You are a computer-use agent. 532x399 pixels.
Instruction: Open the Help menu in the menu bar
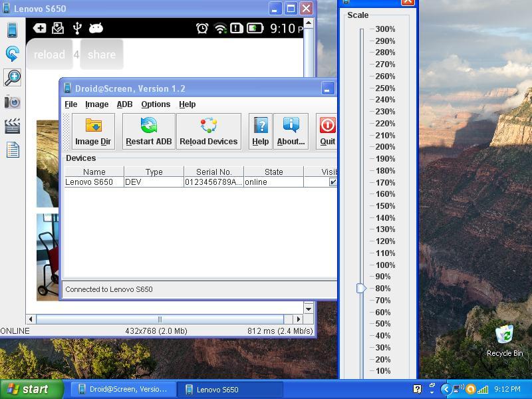tap(188, 104)
